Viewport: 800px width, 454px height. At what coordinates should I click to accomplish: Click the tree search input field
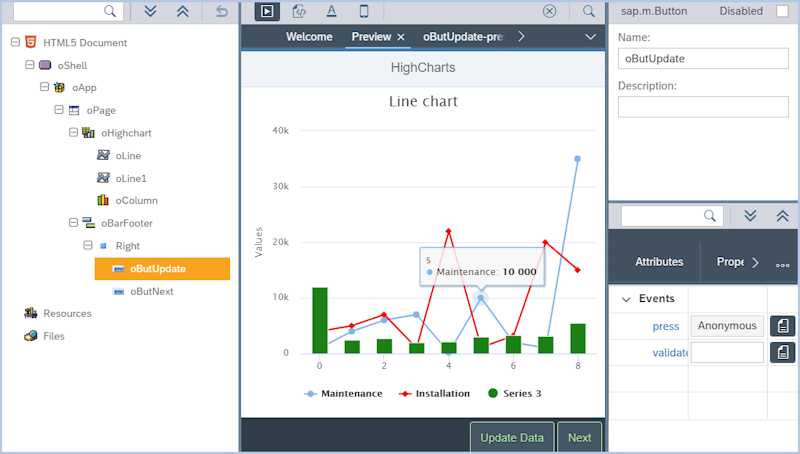coord(59,11)
